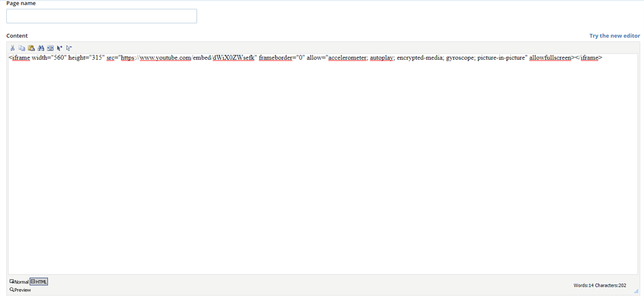Viewport: 644px width, 301px height.
Task: Click the cursor with plus sign icon
Action: [60, 48]
